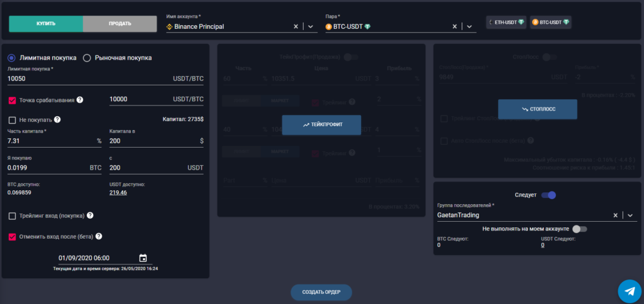The width and height of the screenshot is (644, 304).
Task: Clear the BTC-USDT pair selection
Action: coord(455,26)
